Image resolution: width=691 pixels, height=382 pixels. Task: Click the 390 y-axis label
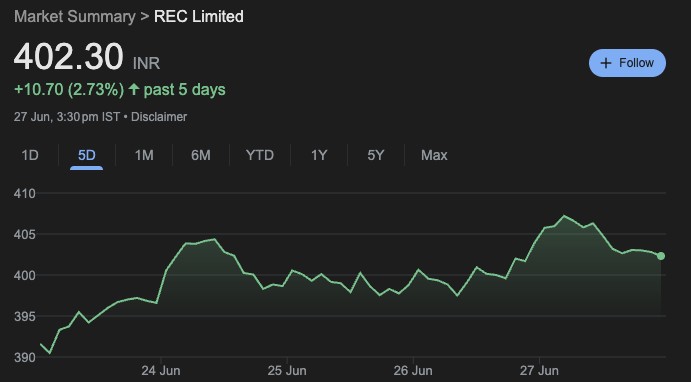(24, 357)
